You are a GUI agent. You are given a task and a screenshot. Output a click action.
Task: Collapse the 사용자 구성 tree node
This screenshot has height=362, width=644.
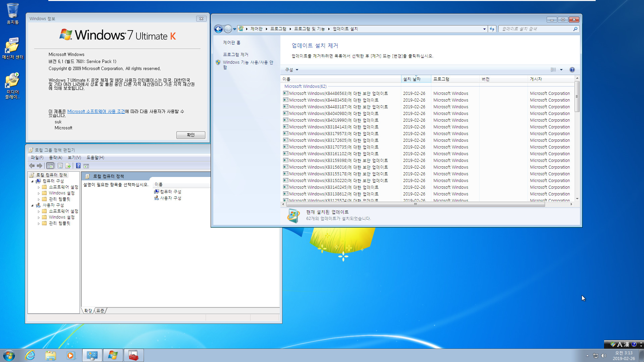coord(33,205)
